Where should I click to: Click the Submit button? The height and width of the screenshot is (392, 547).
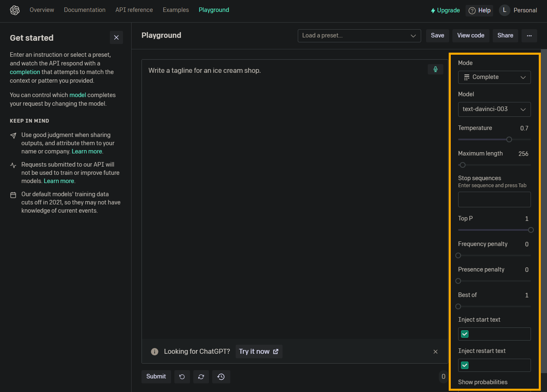coord(156,377)
